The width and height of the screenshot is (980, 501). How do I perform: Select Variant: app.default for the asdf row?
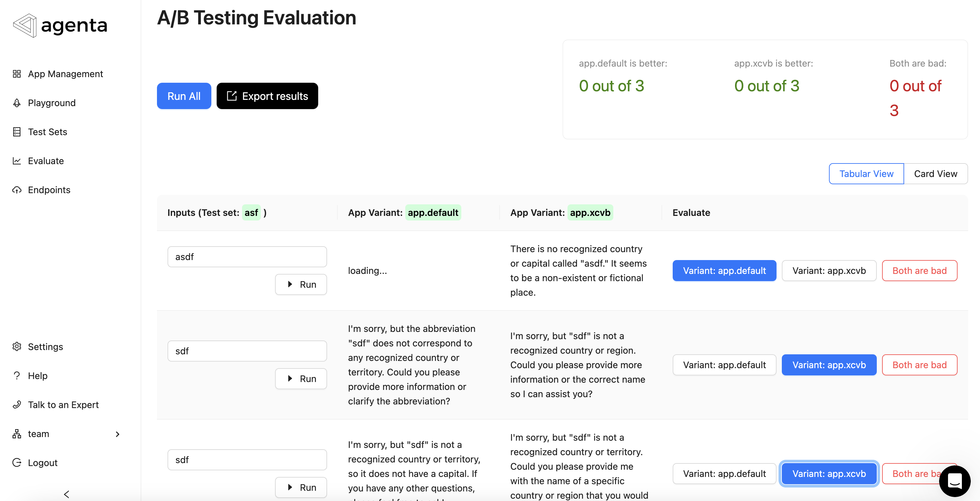[724, 271]
